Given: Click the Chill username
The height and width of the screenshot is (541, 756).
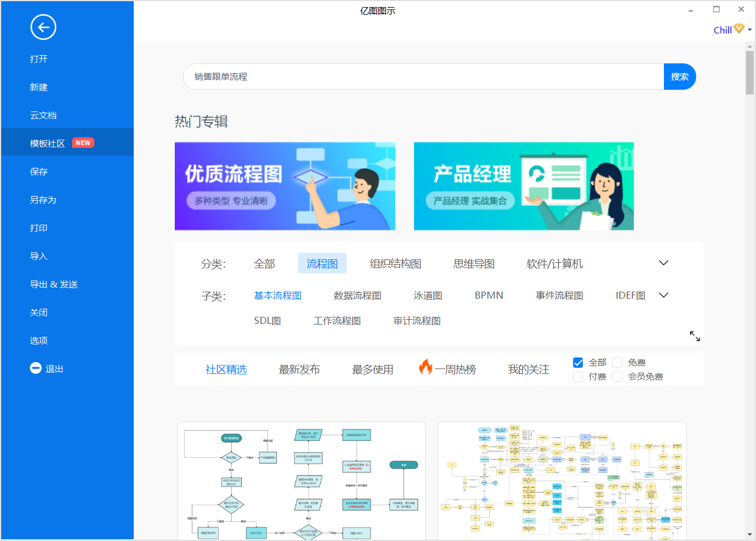Looking at the screenshot, I should coord(723,30).
